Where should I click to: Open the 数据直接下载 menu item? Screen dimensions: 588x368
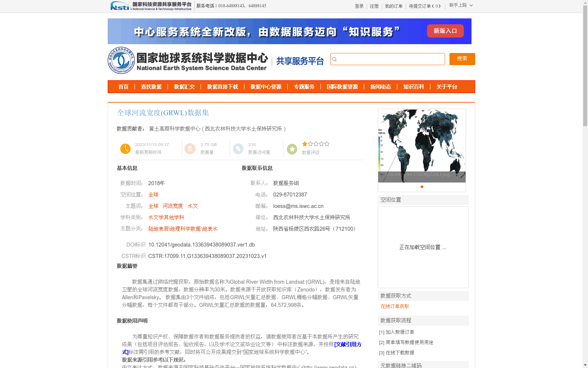pyautogui.click(x=223, y=87)
